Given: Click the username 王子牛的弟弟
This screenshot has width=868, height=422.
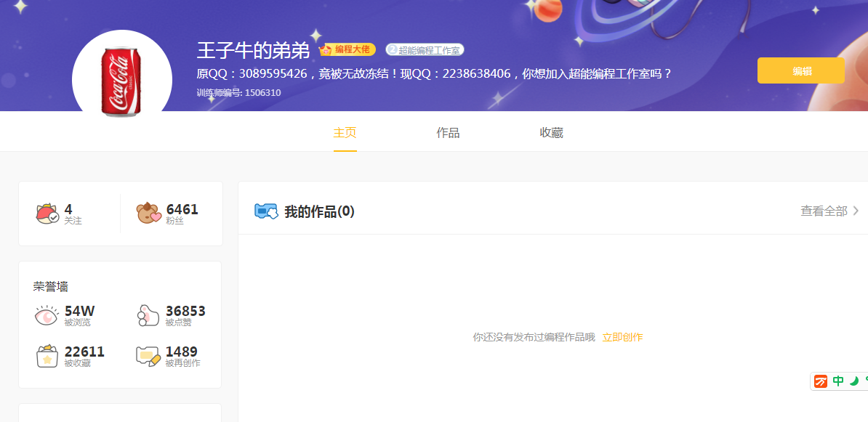Looking at the screenshot, I should (x=253, y=50).
